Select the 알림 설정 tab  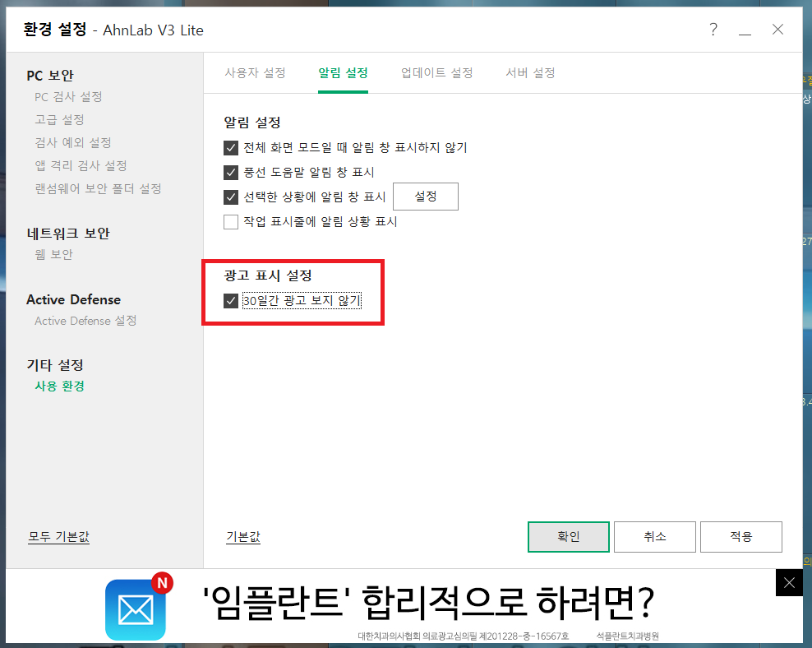click(343, 73)
